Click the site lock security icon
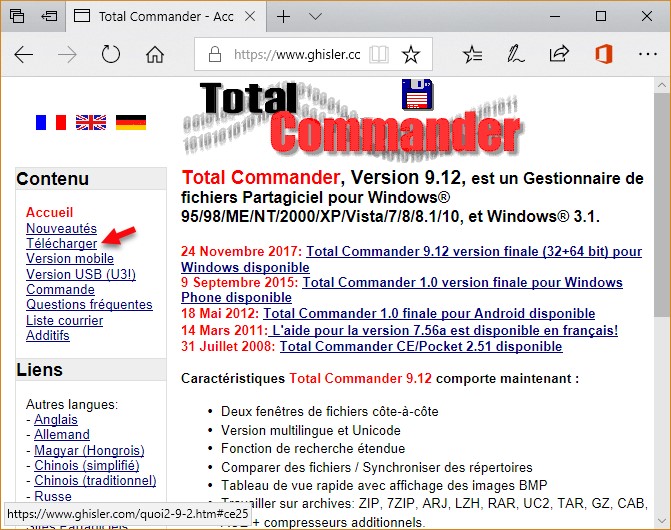The width and height of the screenshot is (671, 530). (215, 54)
